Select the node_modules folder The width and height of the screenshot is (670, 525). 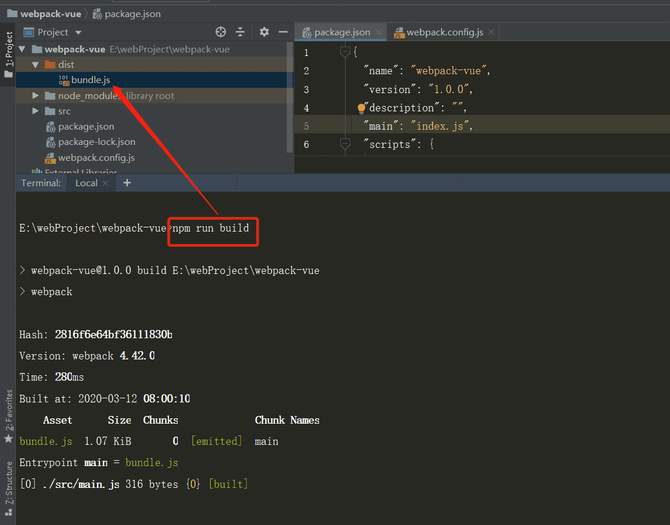88,96
